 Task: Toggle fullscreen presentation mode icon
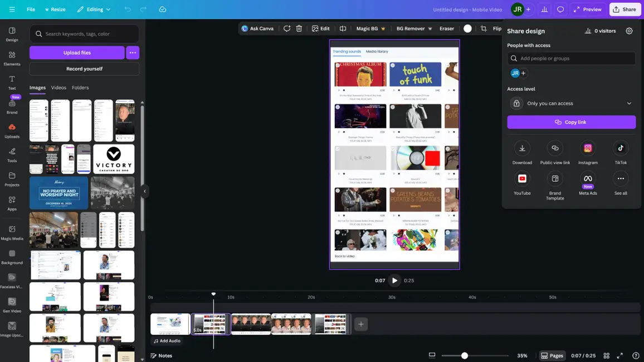pos(619,355)
